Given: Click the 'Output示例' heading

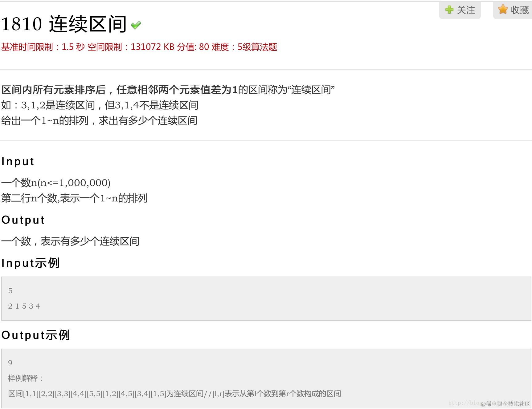Looking at the screenshot, I should (36, 335).
